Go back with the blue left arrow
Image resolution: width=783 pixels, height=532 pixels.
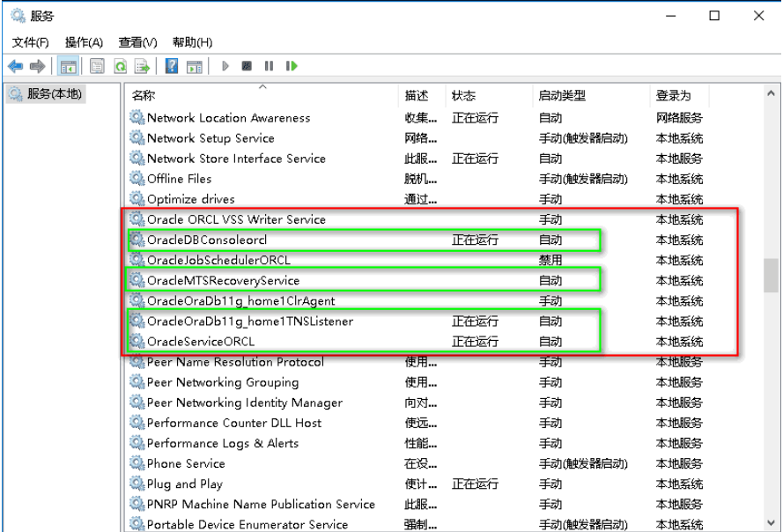click(16, 66)
